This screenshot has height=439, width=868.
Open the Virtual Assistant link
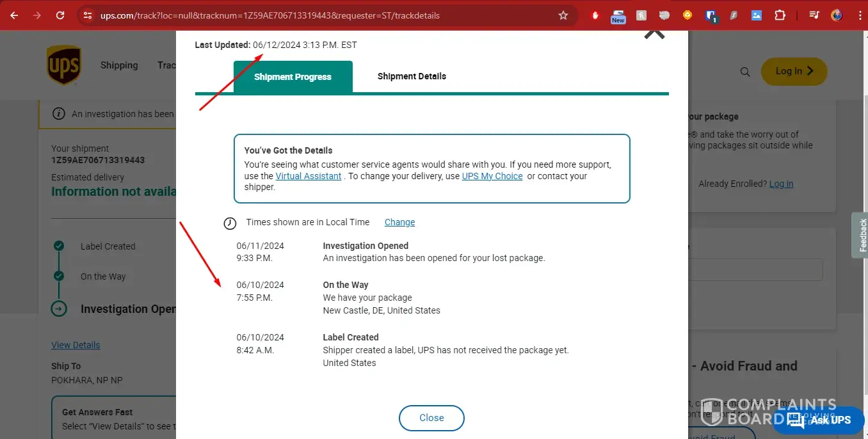309,176
